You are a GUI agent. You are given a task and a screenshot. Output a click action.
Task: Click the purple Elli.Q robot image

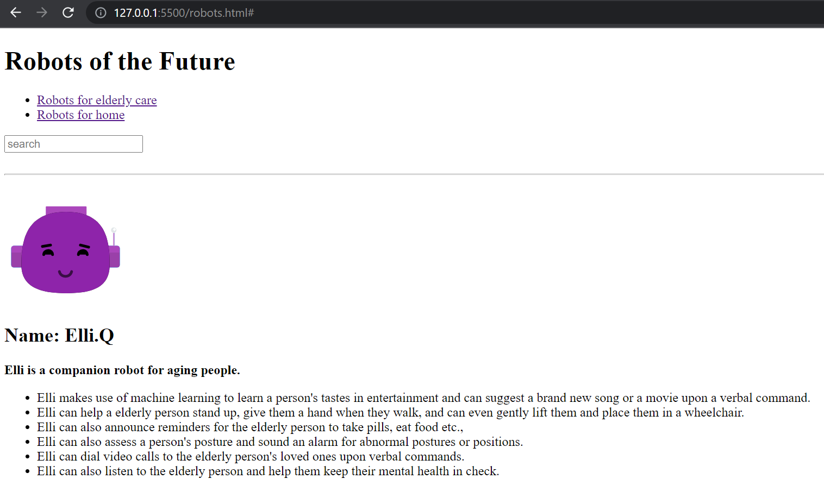[65, 250]
